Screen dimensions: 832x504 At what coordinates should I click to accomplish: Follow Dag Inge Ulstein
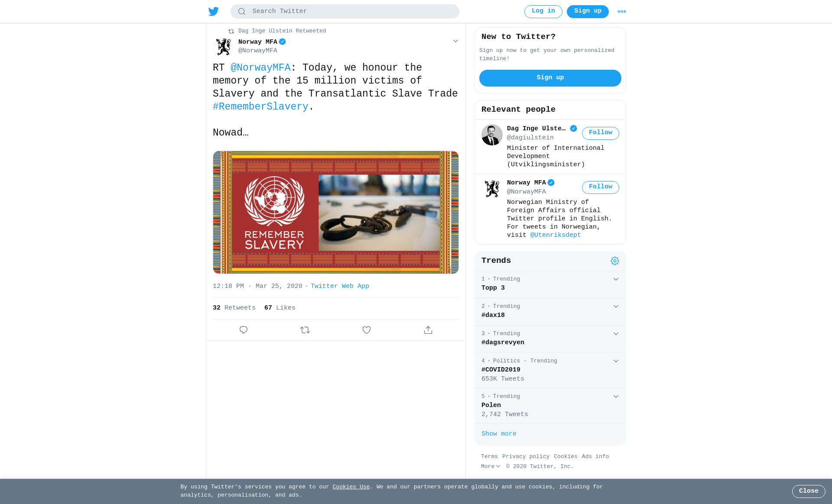click(x=601, y=133)
